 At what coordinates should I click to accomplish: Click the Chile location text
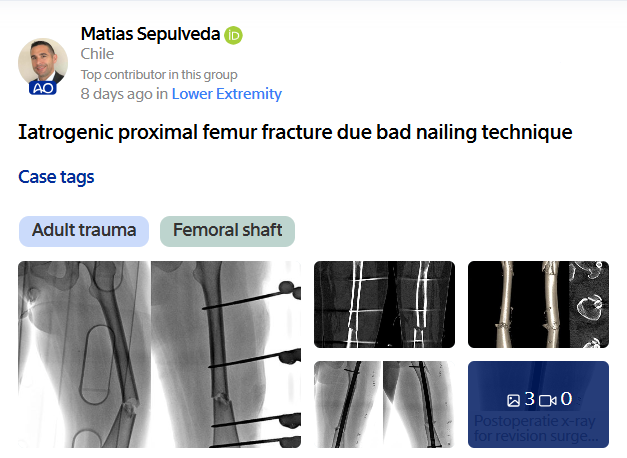[x=97, y=54]
